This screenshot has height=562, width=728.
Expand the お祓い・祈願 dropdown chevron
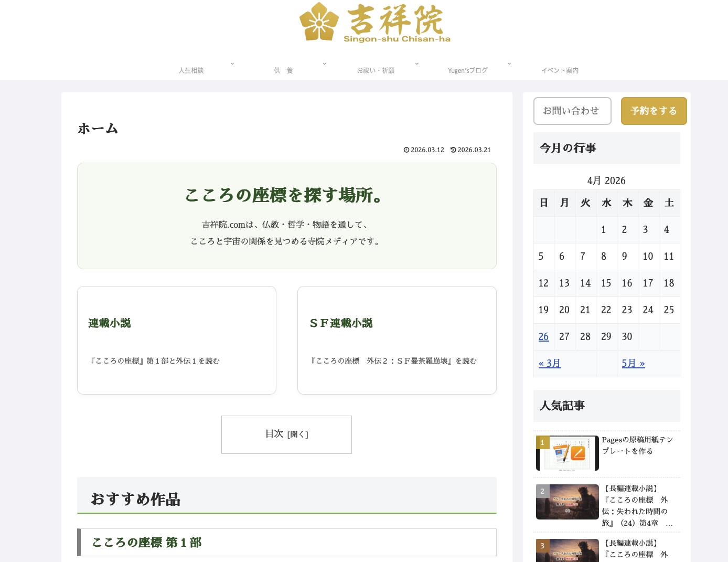point(416,63)
